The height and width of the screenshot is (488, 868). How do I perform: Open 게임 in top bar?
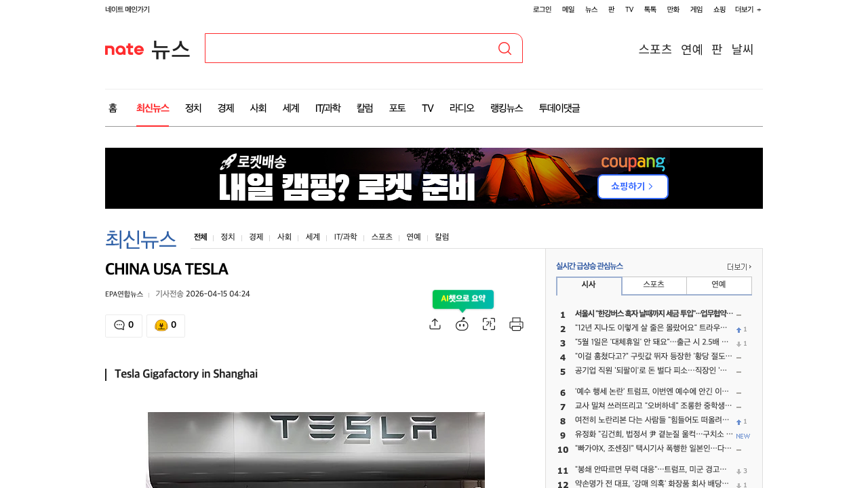coord(696,9)
